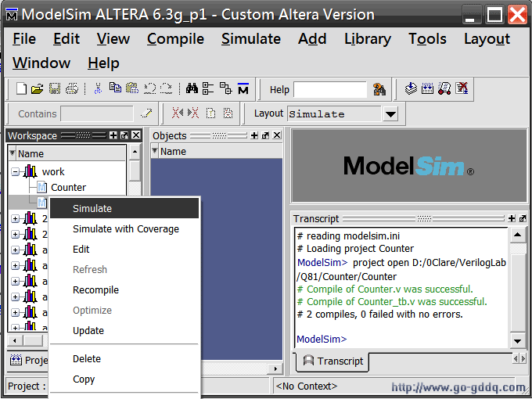
Task: Click the Compile icon in toolbar
Action: pyautogui.click(x=411, y=89)
